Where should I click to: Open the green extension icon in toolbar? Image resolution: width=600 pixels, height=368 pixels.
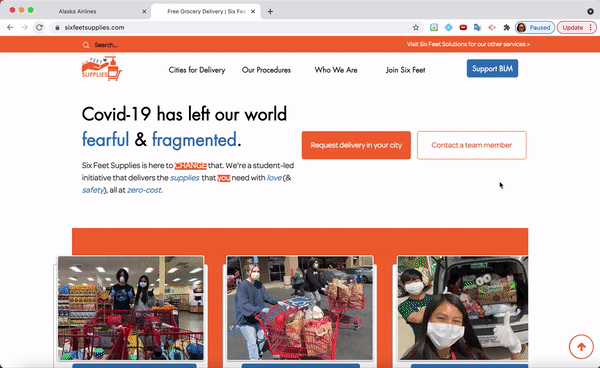tap(434, 28)
